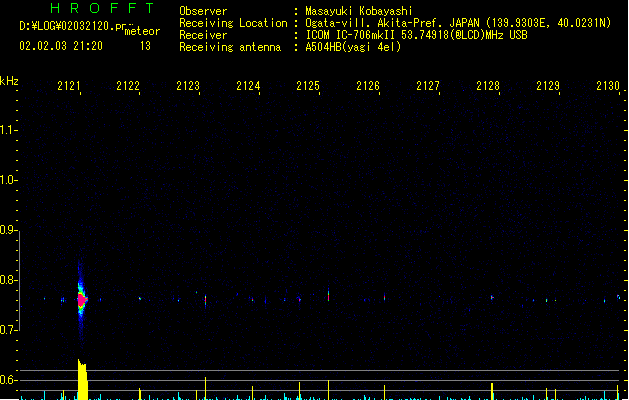Click the 2130 time axis label

pyautogui.click(x=608, y=86)
